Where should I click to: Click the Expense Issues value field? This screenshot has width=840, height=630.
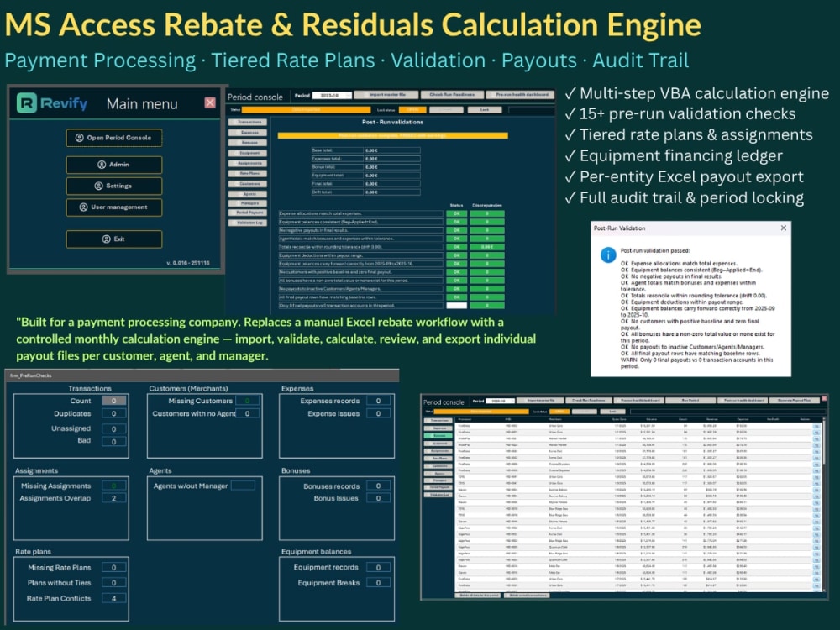coord(378,413)
